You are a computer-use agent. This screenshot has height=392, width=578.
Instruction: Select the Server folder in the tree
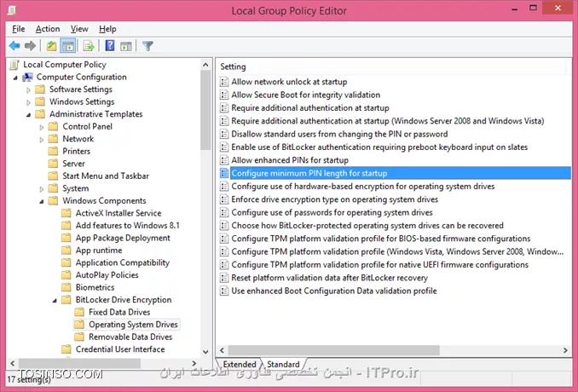pos(73,164)
